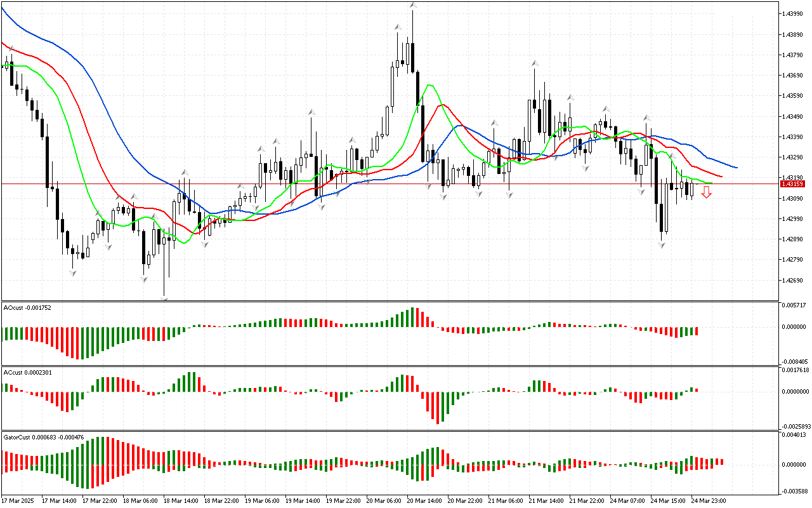
Task: Select the 17 Mar 14:00 time label
Action: [x=59, y=500]
